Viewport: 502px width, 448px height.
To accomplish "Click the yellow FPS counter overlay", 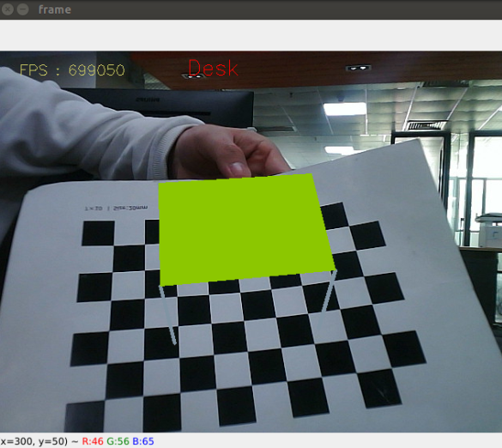I will pyautogui.click(x=72, y=70).
